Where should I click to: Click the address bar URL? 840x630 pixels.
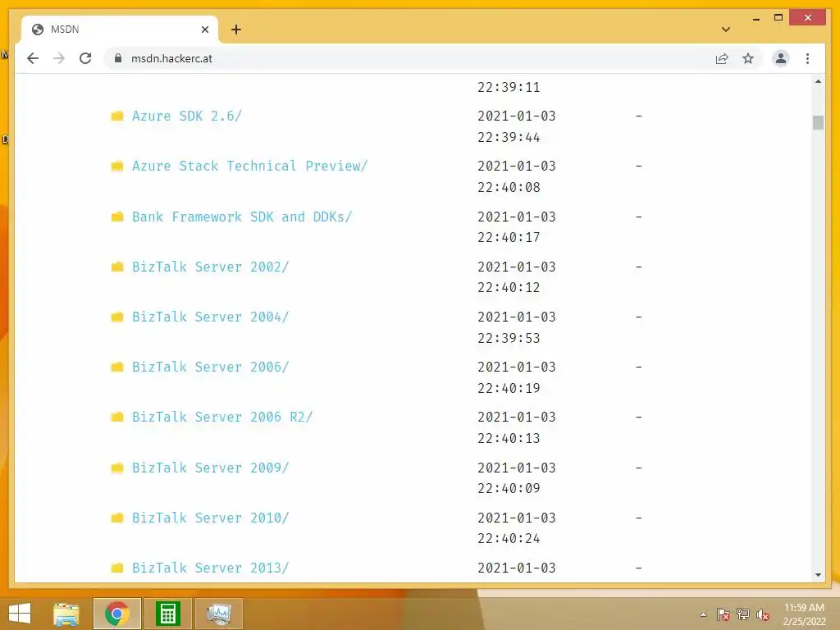[x=171, y=58]
